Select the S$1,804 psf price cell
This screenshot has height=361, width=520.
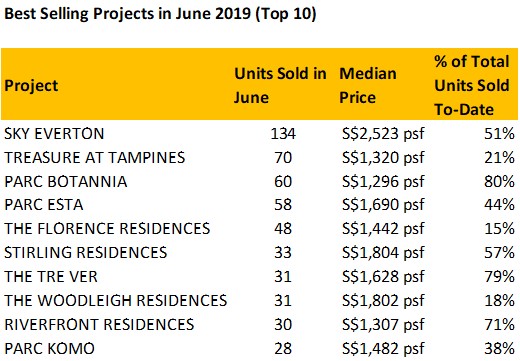click(383, 252)
